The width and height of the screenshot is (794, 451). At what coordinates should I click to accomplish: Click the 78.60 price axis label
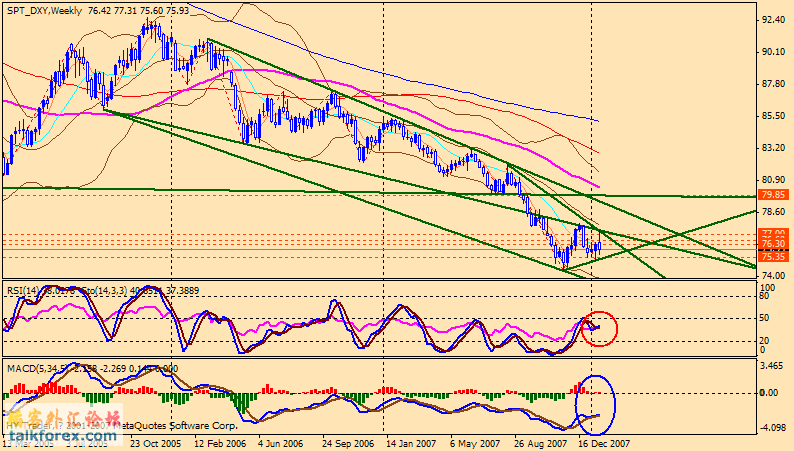(773, 212)
